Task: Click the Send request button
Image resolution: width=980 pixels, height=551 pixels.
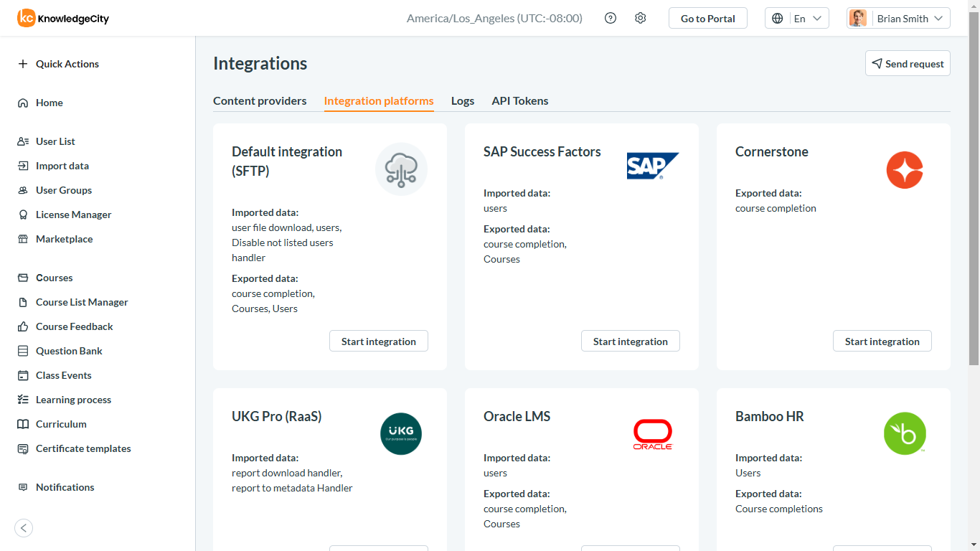Action: click(908, 63)
